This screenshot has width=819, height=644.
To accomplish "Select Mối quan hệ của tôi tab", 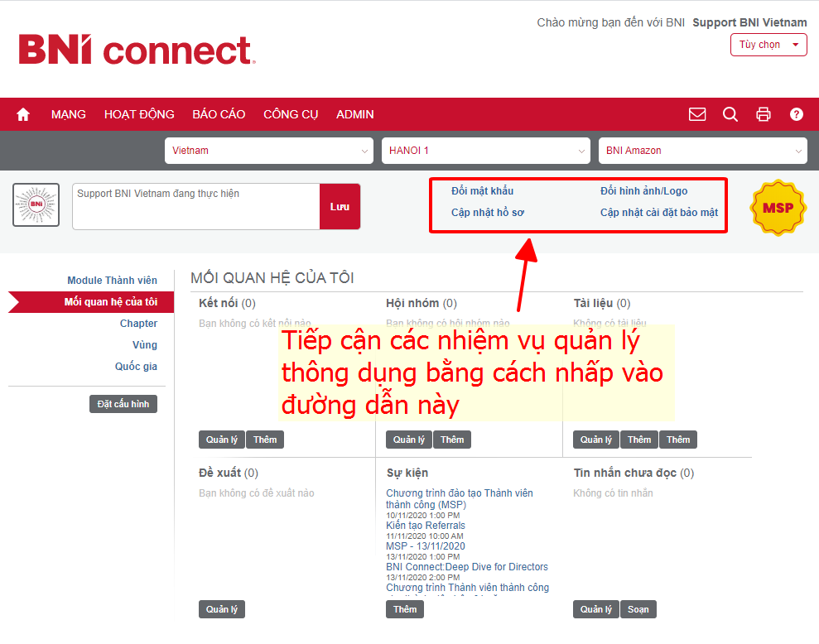I will 91,302.
